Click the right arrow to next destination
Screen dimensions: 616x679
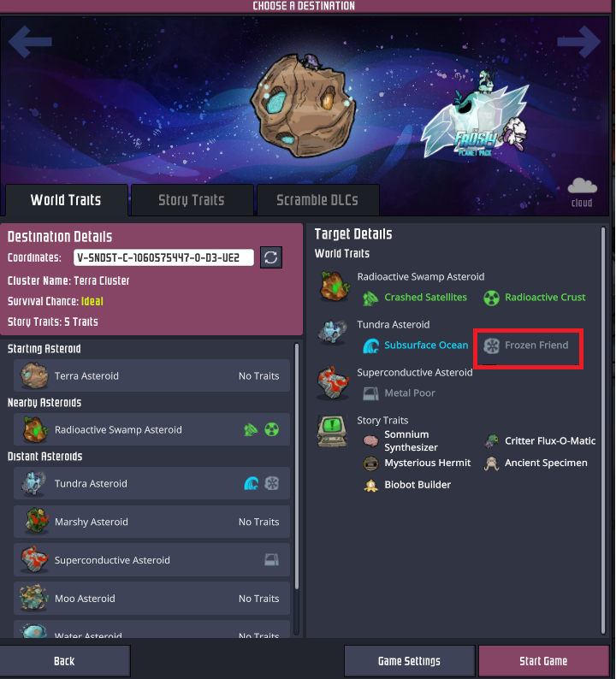[578, 42]
